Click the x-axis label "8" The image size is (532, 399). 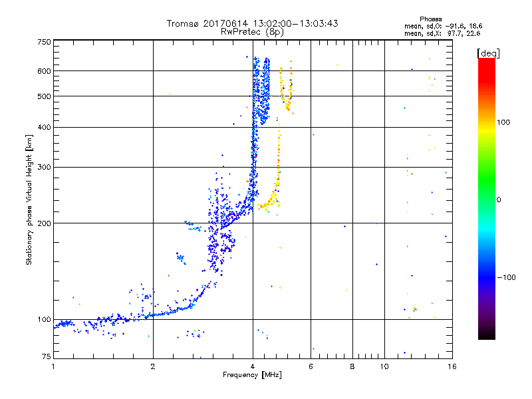352,366
